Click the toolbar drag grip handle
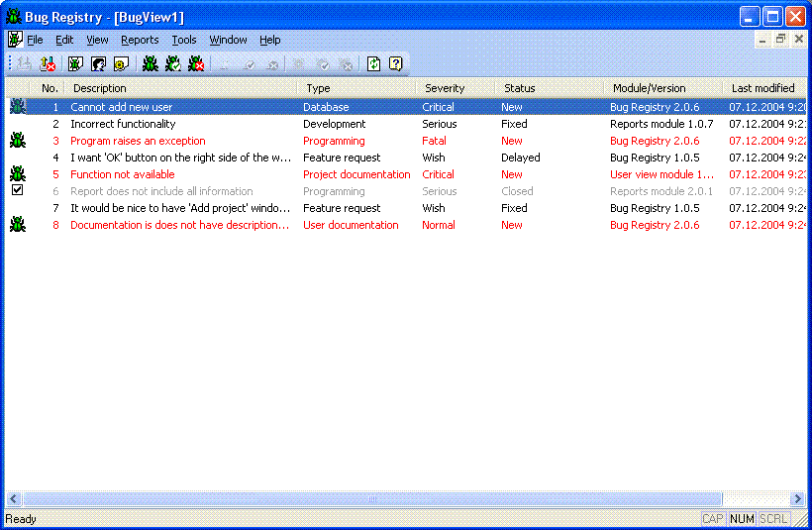The width and height of the screenshot is (812, 530). click(10, 64)
